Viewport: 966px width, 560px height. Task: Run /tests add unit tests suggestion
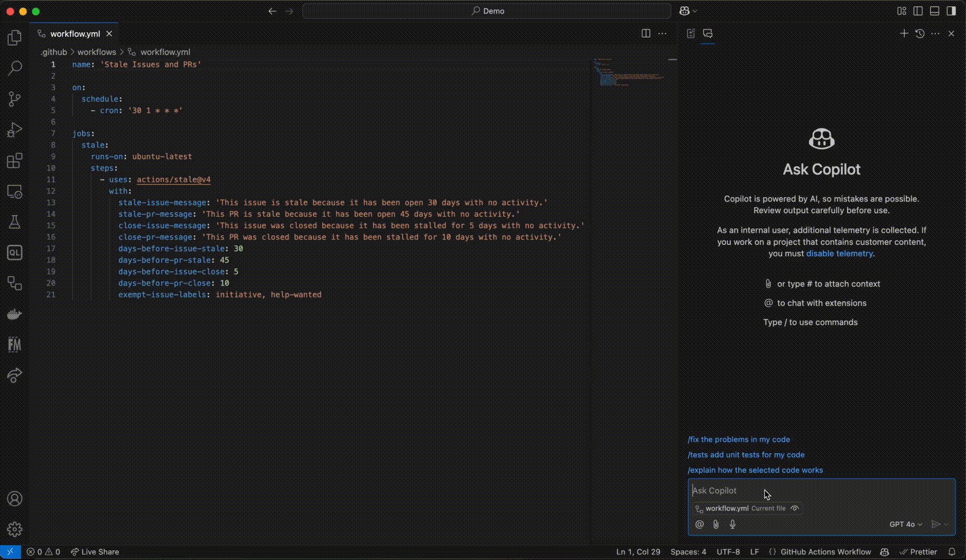[x=746, y=455]
